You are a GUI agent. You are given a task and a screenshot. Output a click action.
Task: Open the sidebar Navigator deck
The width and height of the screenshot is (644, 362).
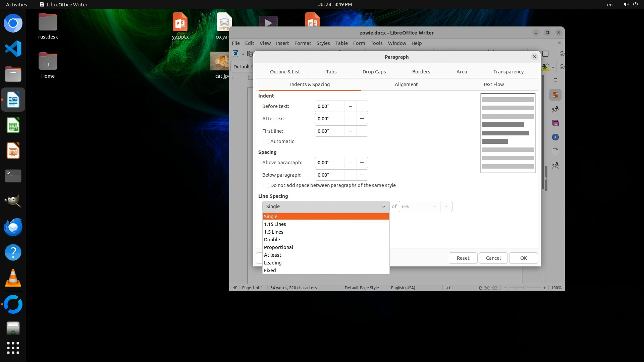coord(555,137)
